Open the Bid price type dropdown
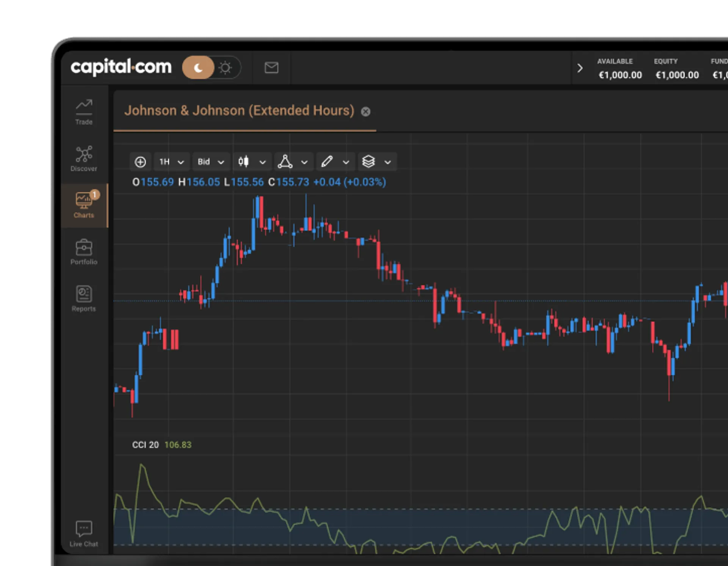The width and height of the screenshot is (728, 566). tap(211, 162)
